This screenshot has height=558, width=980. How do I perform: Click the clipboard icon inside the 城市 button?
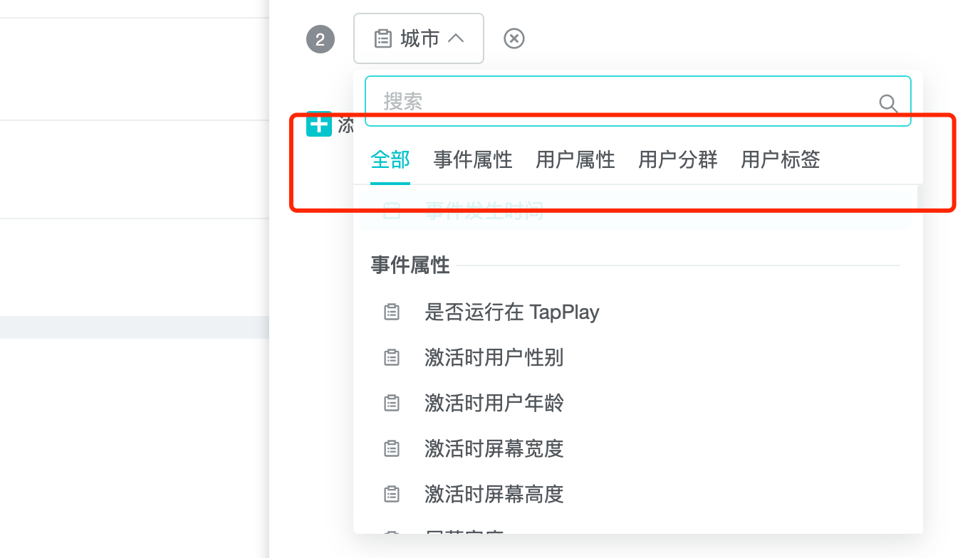pyautogui.click(x=383, y=38)
